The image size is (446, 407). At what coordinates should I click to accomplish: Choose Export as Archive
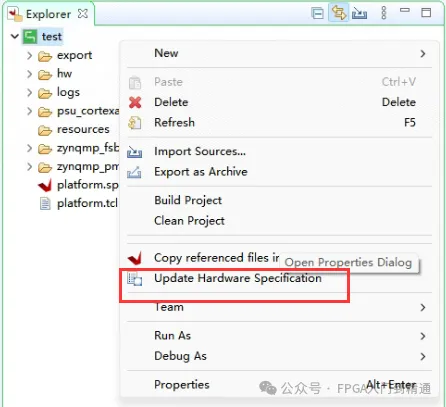pyautogui.click(x=279, y=172)
